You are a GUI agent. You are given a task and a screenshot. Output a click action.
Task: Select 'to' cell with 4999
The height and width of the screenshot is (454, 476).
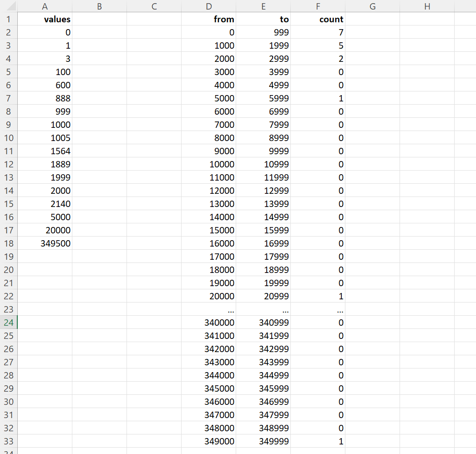(x=263, y=85)
